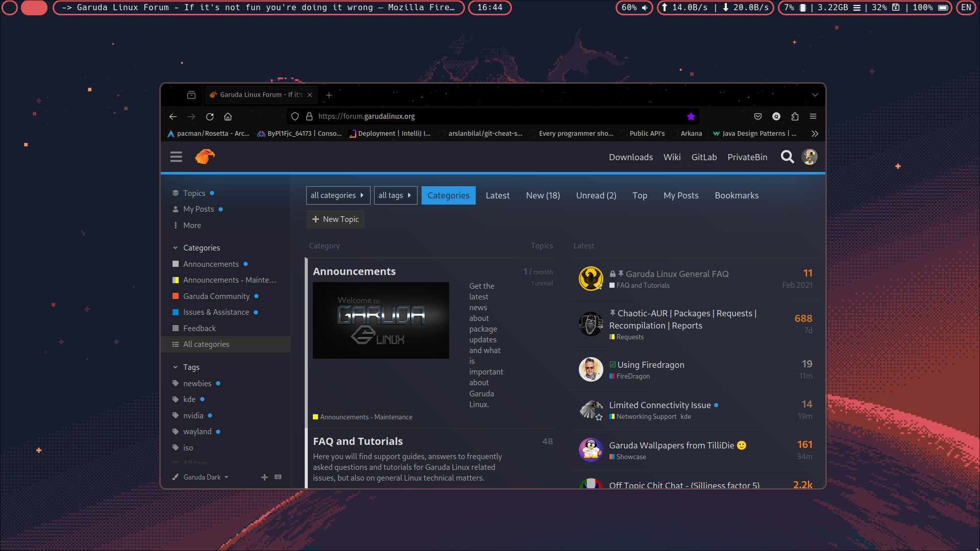
Task: Open the Announcements category heading
Action: coord(354,271)
